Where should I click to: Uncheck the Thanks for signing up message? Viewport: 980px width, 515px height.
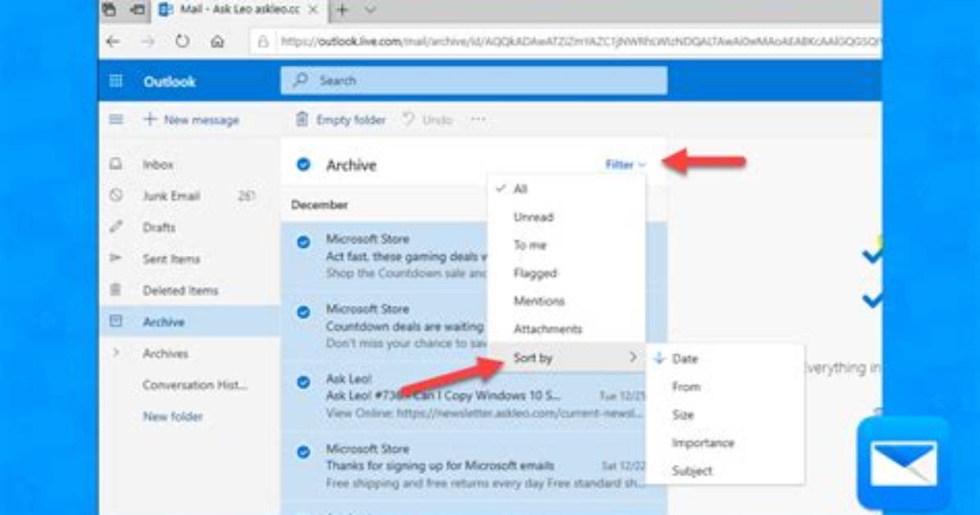(x=304, y=452)
